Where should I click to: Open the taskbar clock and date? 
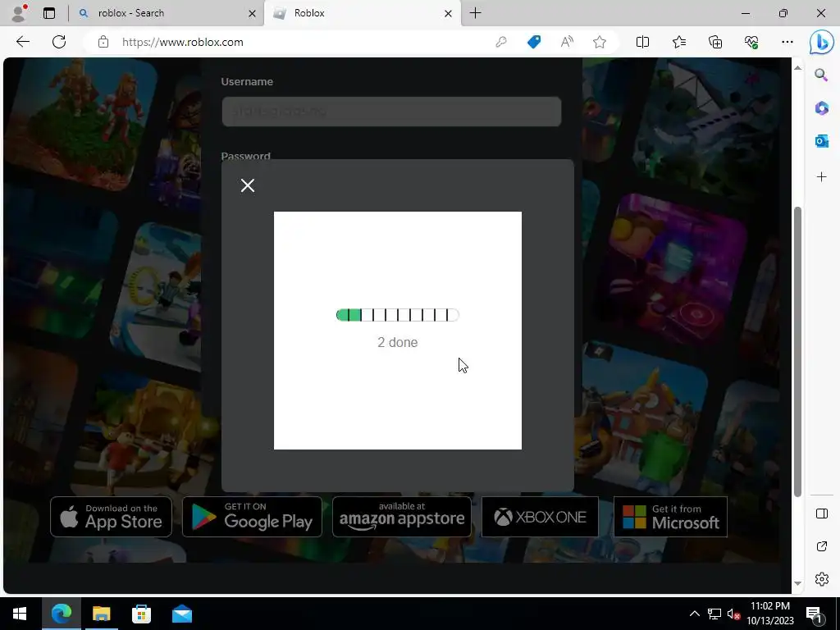coord(770,614)
